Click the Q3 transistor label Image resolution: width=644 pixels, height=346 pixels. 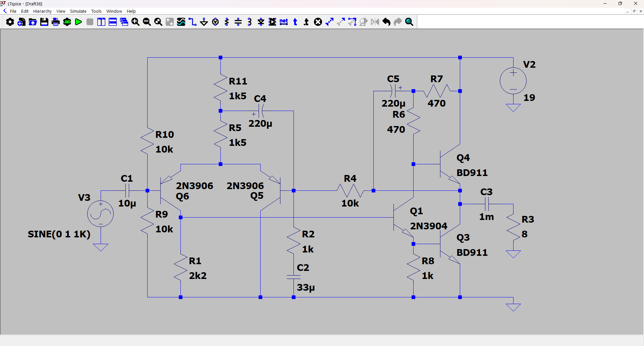(463, 238)
